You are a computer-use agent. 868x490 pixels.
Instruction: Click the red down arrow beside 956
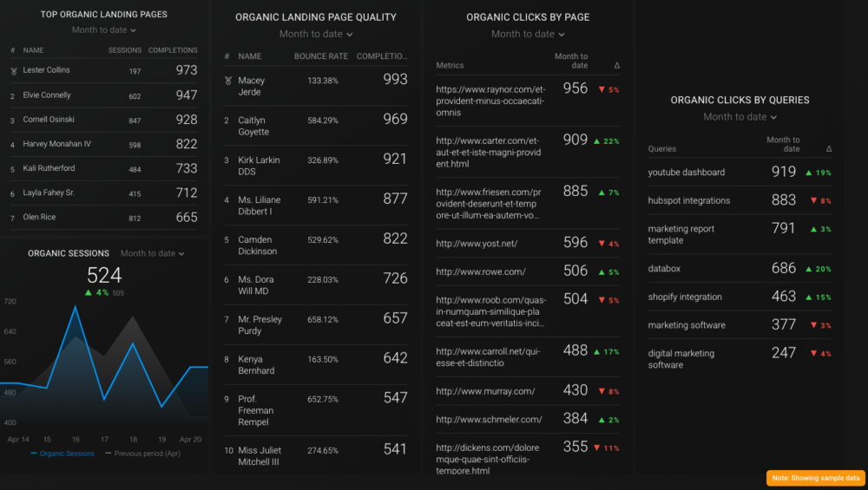pos(601,90)
